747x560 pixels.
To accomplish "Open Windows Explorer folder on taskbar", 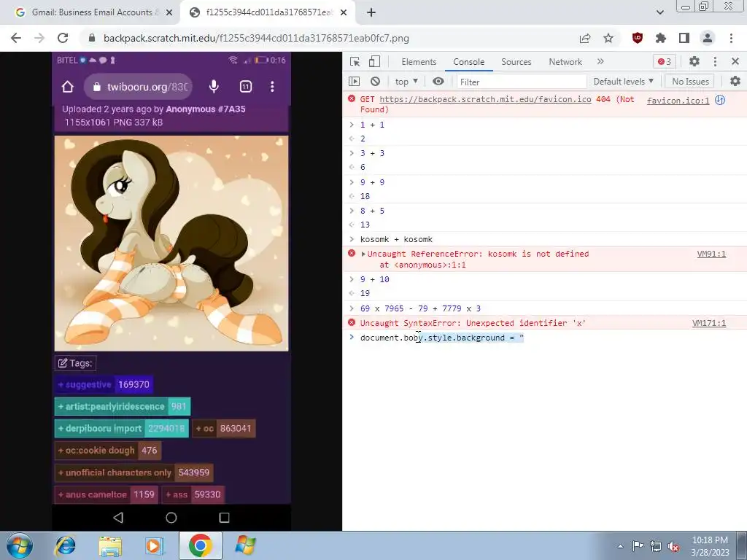I will point(110,545).
